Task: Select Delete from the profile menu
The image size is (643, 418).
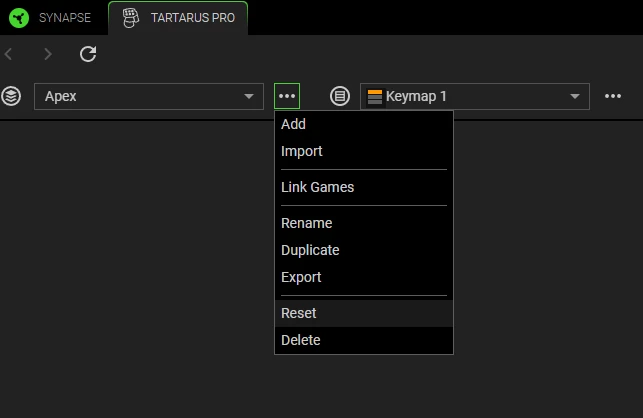Action: click(x=364, y=340)
